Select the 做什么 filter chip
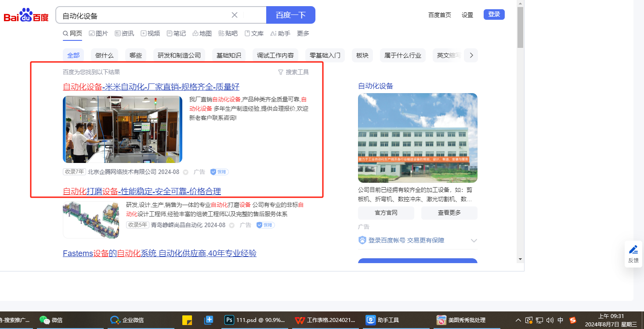The height and width of the screenshot is (329, 644). [105, 55]
